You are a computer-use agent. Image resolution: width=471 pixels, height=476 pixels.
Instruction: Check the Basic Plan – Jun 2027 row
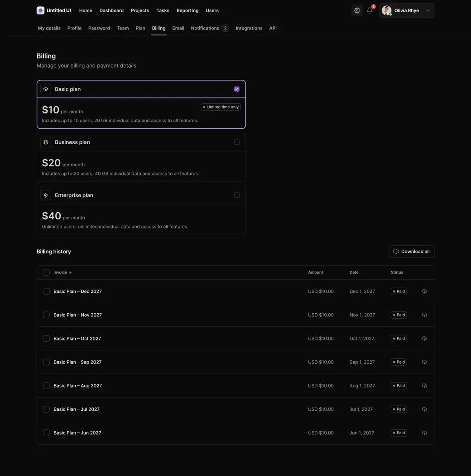click(x=46, y=432)
